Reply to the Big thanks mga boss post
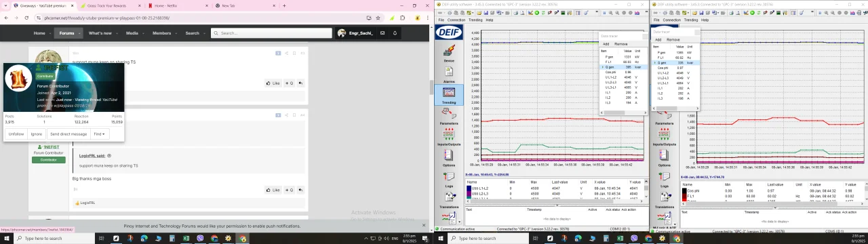Viewport: 868px width, 244px height. tap(300, 190)
